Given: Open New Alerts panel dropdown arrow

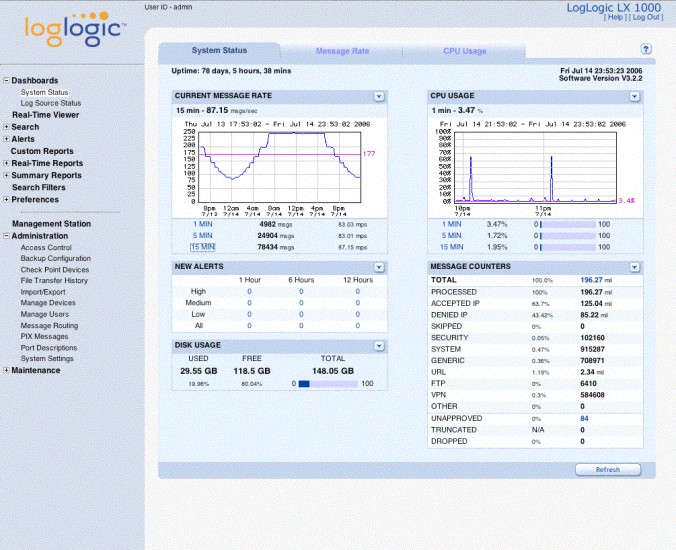Looking at the screenshot, I should pos(379,267).
